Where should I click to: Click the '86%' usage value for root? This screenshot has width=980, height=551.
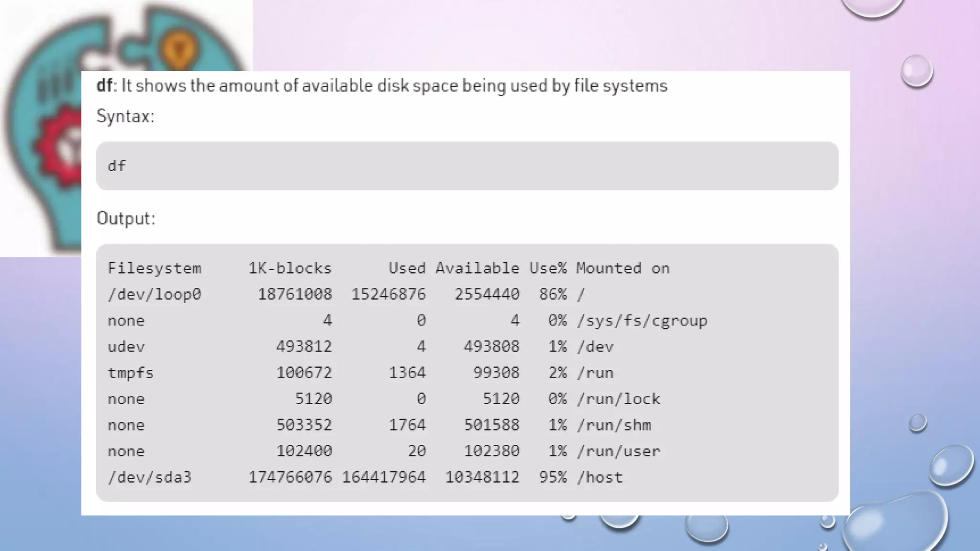(x=553, y=294)
